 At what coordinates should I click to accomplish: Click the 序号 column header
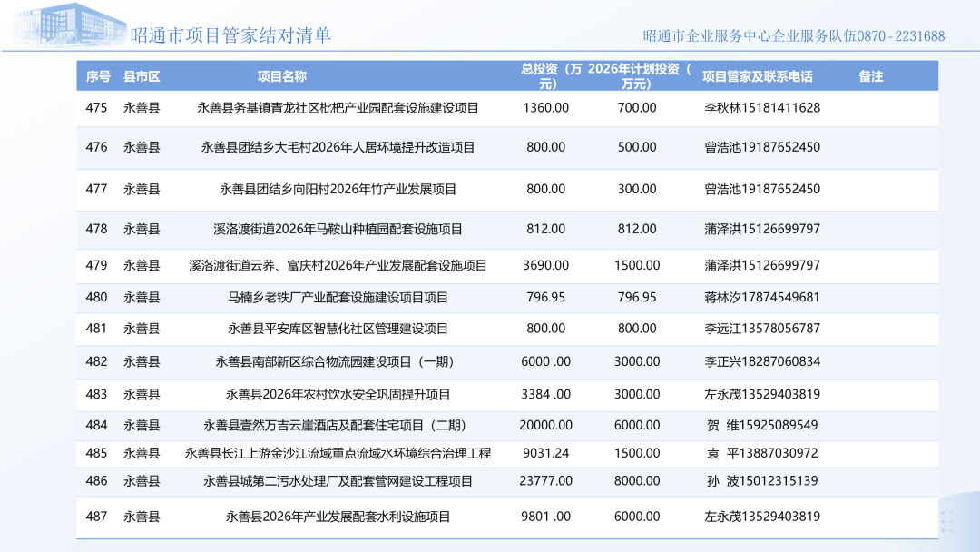click(98, 77)
